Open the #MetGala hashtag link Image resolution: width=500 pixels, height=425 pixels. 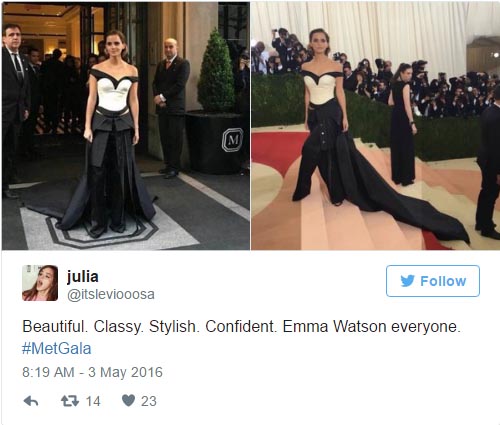56,349
